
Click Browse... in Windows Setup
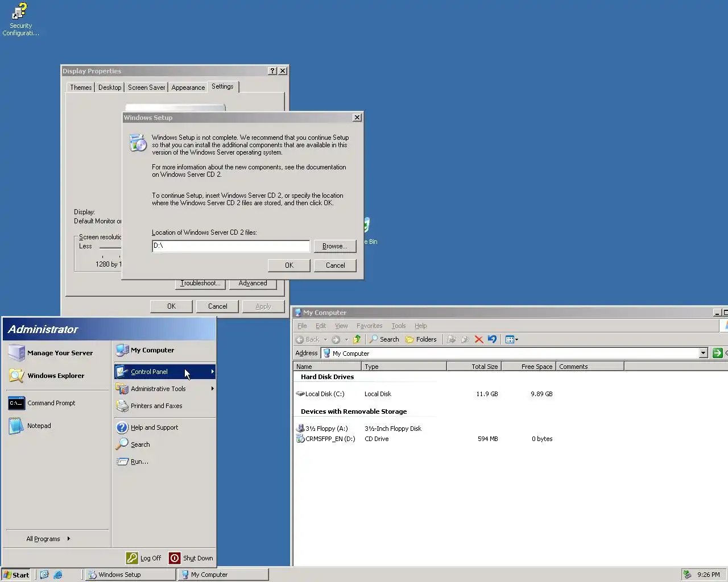pos(335,246)
